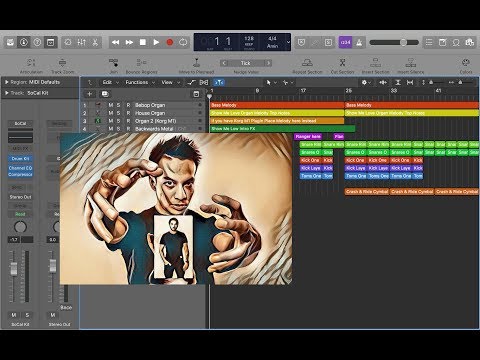Record-enable the Organ 2 (Korg M1) track
Image resolution: width=480 pixels, height=360 pixels.
(128, 121)
